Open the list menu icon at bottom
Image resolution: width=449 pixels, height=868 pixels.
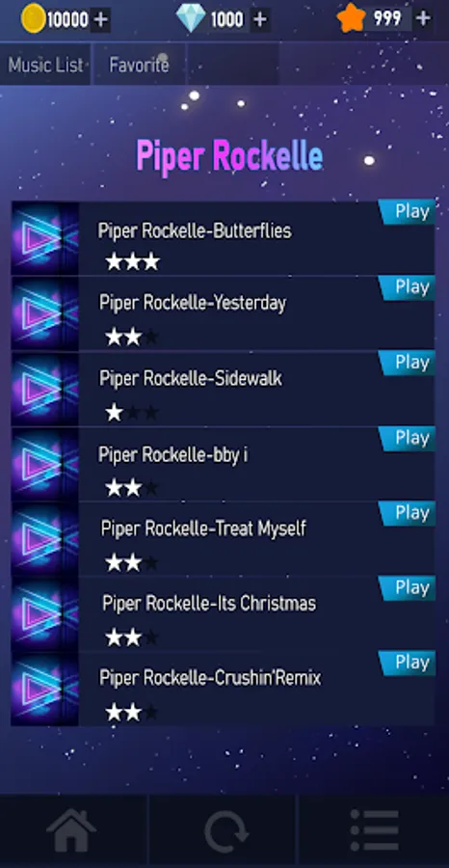click(375, 830)
